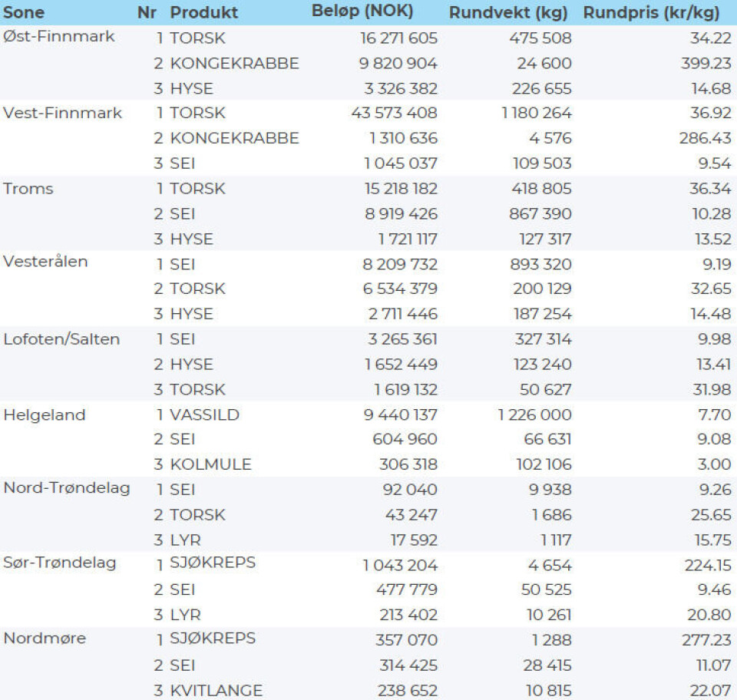Viewport: 737px width, 700px height.
Task: Click the price value 399.23
Action: (702, 63)
